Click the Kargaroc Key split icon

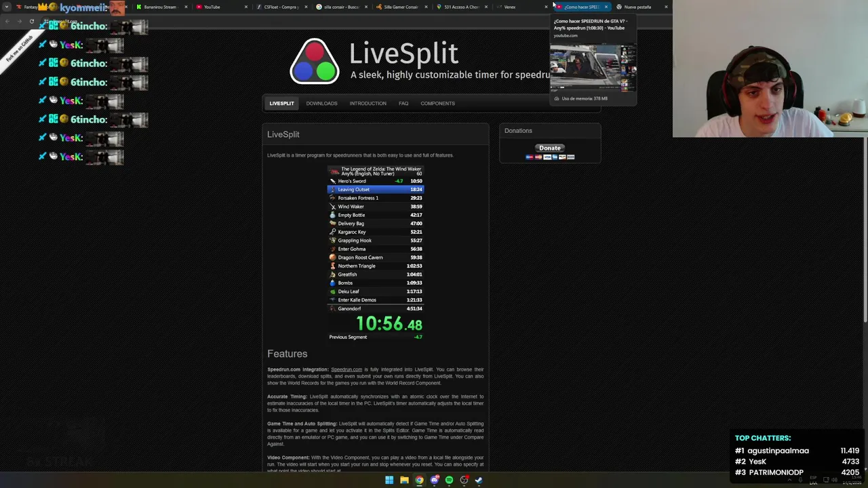[332, 232]
